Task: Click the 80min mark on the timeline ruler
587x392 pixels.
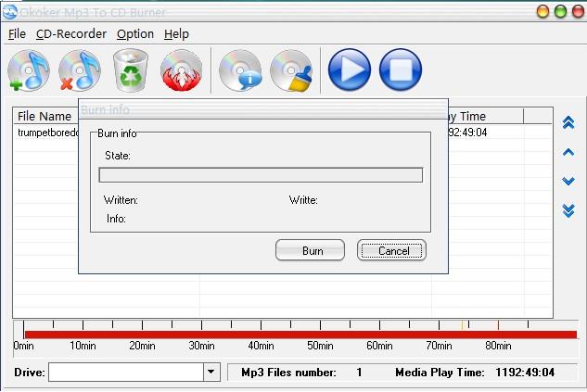Action: pos(498,346)
